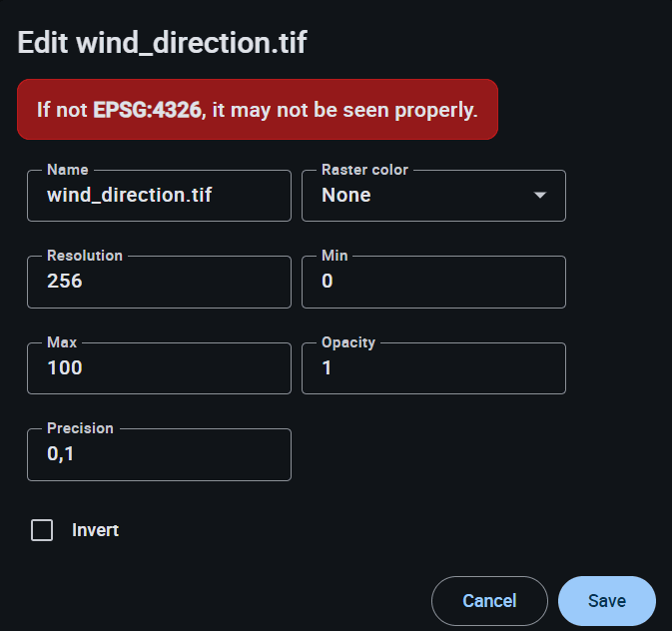Save the raster layer changes

[x=606, y=601]
